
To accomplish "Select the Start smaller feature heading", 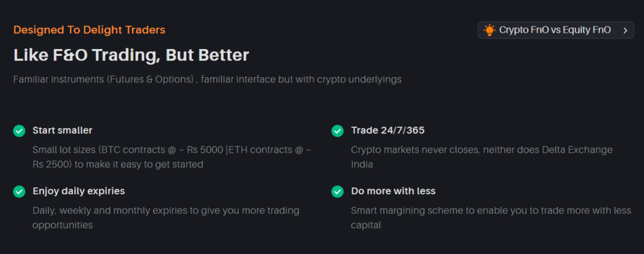I will 62,131.
